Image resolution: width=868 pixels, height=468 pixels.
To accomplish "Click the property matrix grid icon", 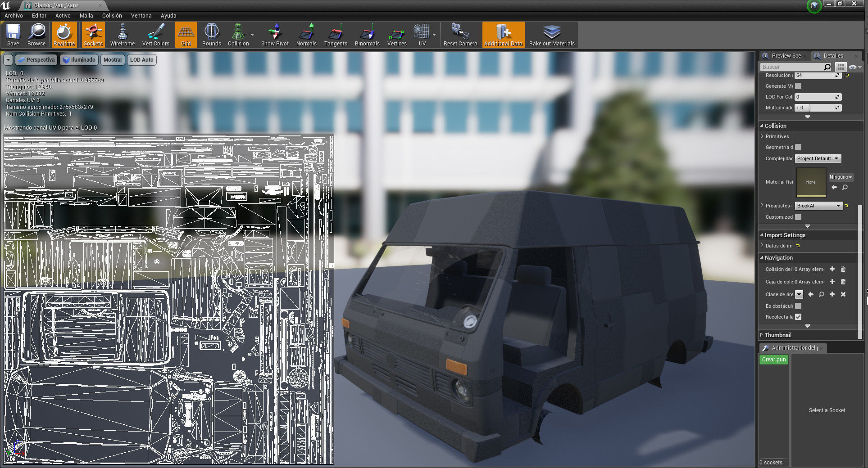I will coord(841,67).
